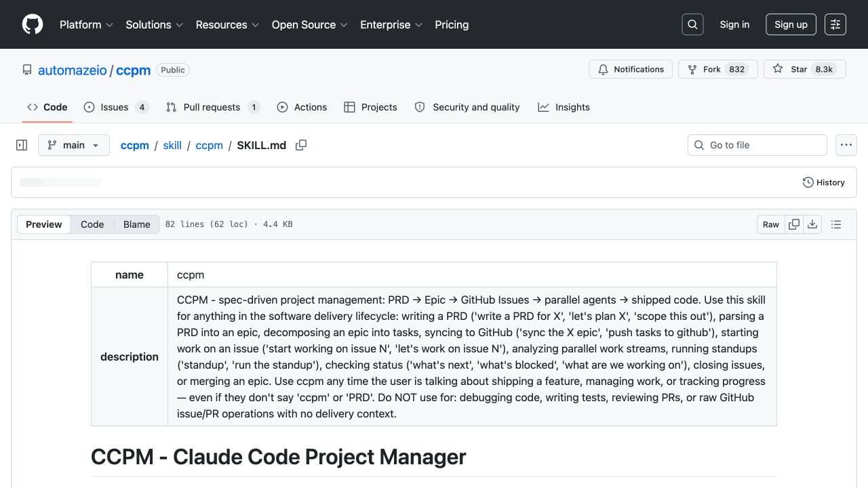Open the appearance settings icon button
This screenshot has width=868, height=488.
(x=835, y=24)
